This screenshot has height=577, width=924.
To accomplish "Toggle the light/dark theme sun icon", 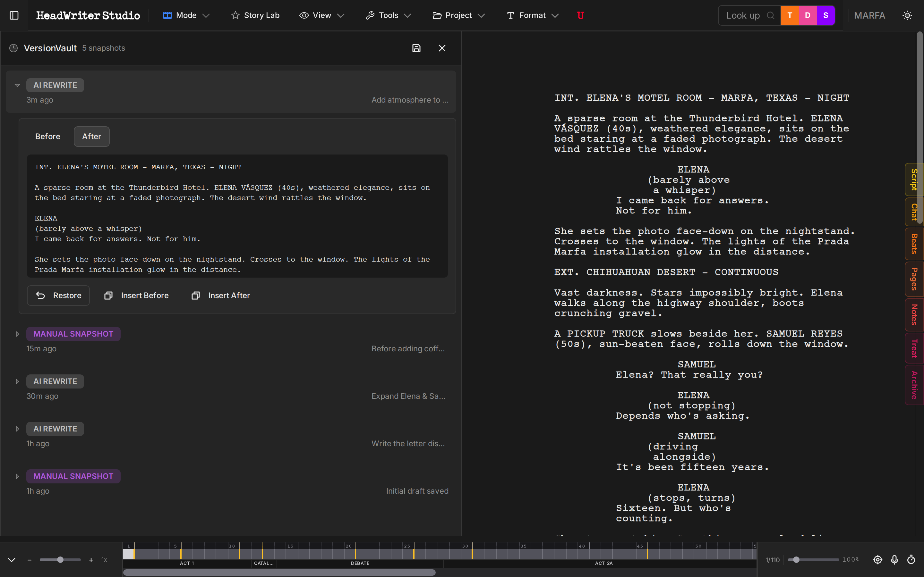I will (x=907, y=15).
